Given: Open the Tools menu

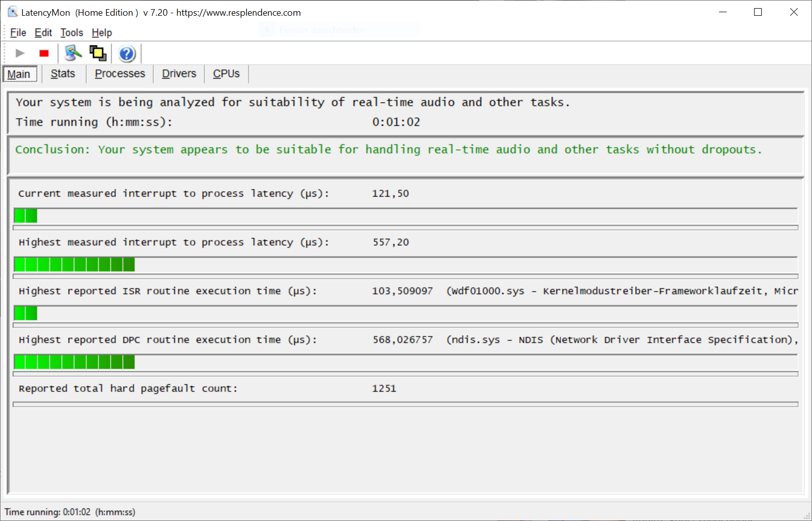Looking at the screenshot, I should point(72,32).
